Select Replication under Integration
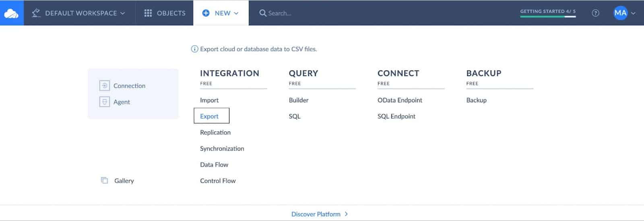Viewport: 644px width, 221px height. 215,132
